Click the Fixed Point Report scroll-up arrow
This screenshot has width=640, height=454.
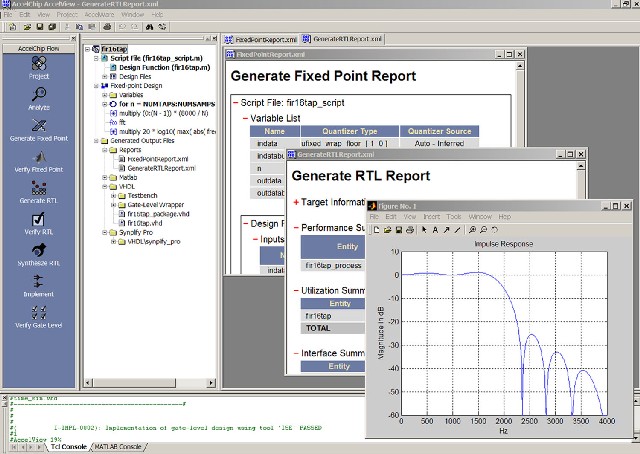[520, 66]
